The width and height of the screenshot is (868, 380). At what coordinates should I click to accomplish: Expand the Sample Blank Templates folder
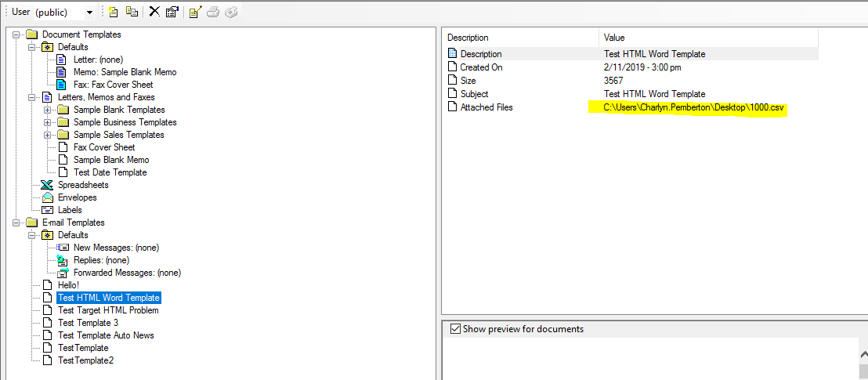47,110
